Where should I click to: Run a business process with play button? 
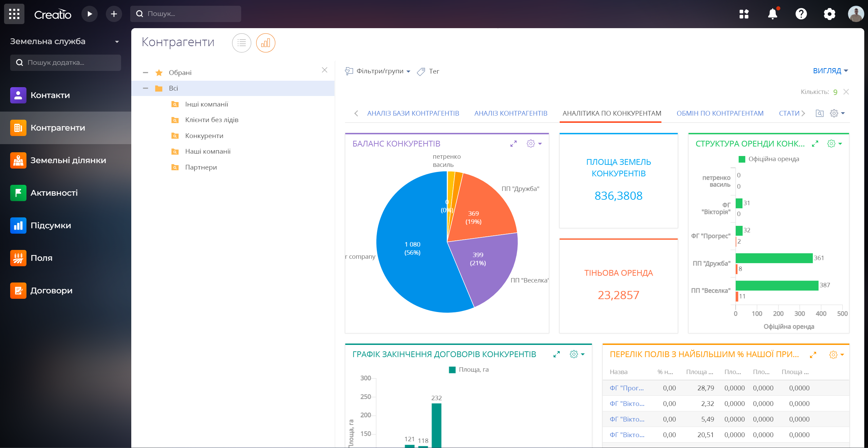click(x=90, y=14)
